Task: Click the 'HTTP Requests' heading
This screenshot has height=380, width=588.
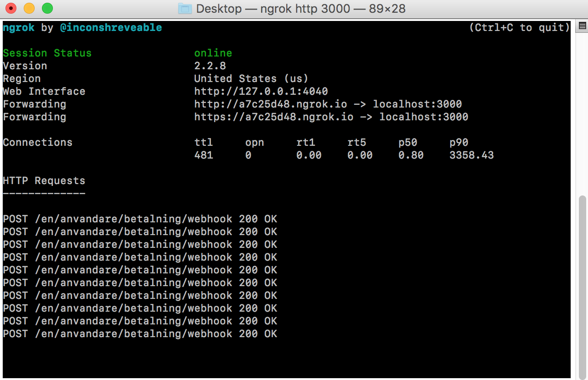Action: coord(44,181)
